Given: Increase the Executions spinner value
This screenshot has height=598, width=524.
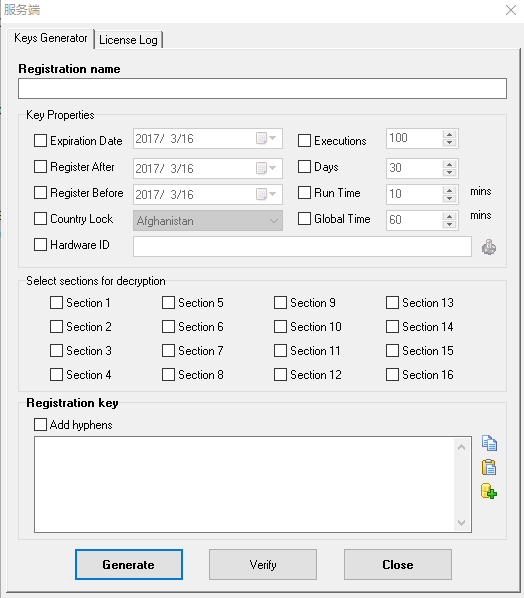Looking at the screenshot, I should 450,134.
